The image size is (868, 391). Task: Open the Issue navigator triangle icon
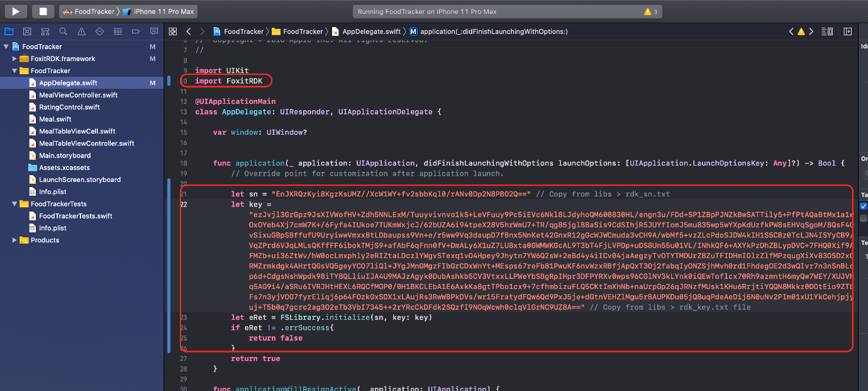click(x=82, y=31)
